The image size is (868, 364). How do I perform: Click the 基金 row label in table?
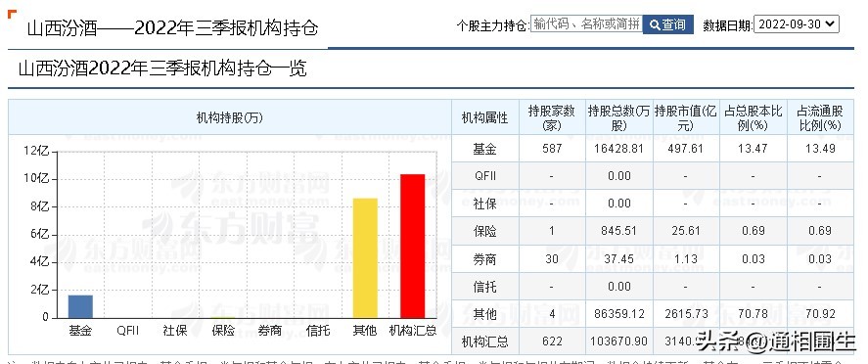tap(485, 149)
